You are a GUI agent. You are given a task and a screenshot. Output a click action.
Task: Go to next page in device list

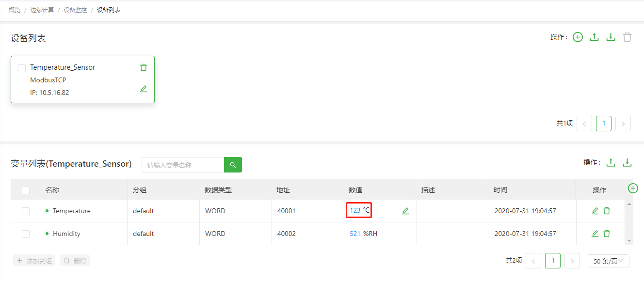tap(623, 124)
